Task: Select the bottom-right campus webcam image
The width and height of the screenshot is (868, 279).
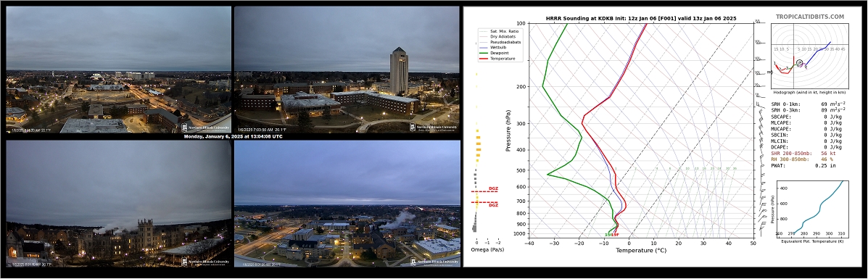Action: 347,204
